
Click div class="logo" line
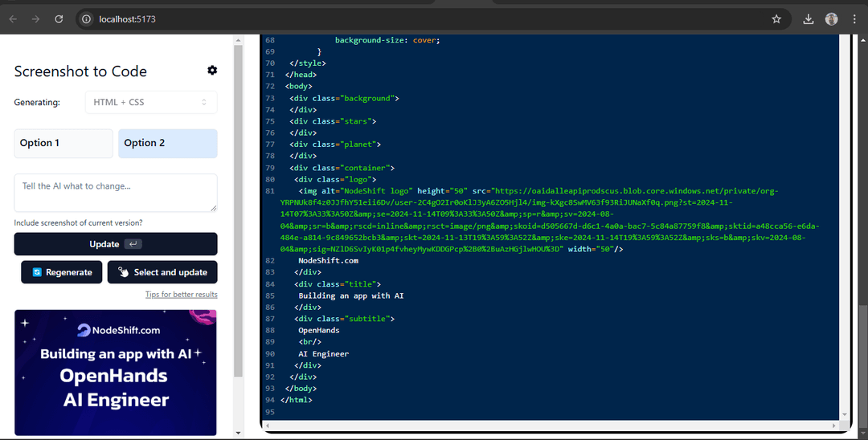(x=335, y=179)
